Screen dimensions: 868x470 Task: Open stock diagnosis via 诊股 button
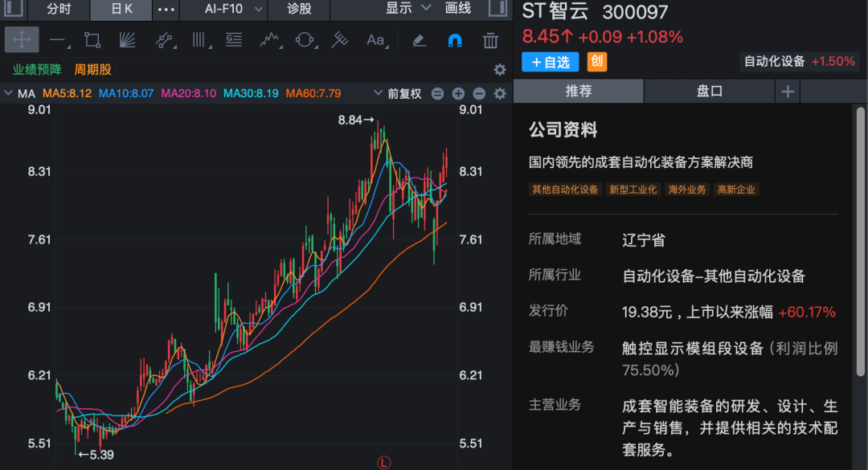301,10
